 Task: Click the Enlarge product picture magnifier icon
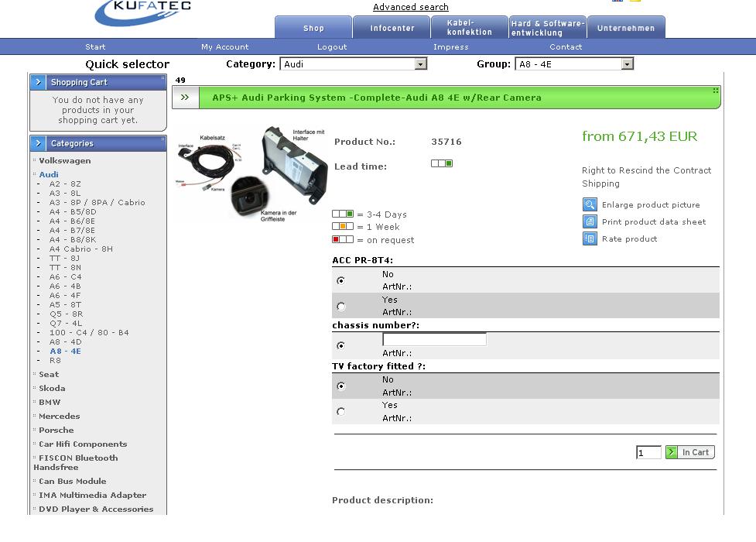[x=590, y=204]
